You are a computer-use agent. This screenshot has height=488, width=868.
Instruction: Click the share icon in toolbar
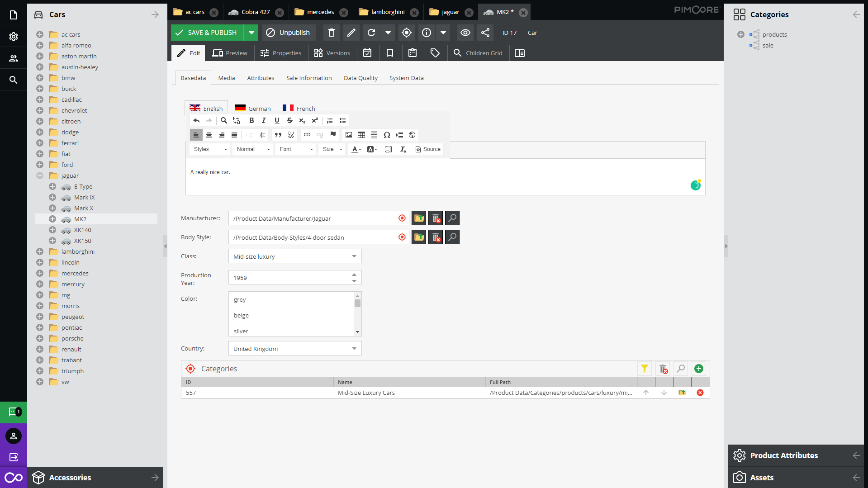[485, 33]
